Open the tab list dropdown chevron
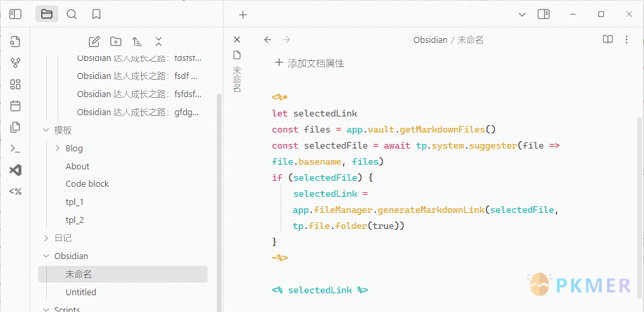 pos(522,15)
